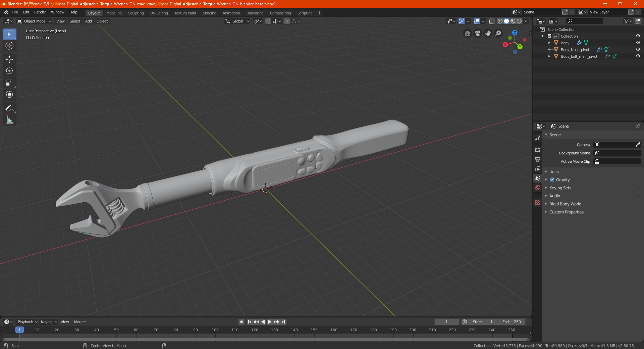Select the Select Box tool
The image size is (644, 349).
[9, 34]
